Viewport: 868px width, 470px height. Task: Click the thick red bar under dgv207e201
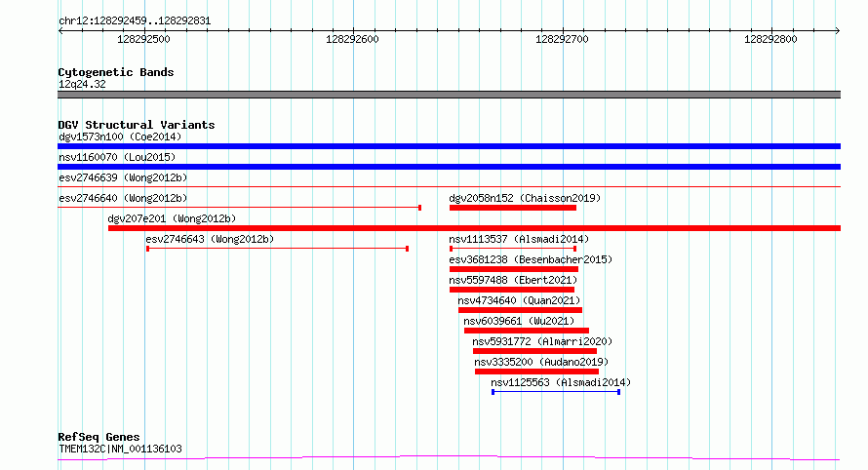[474, 228]
